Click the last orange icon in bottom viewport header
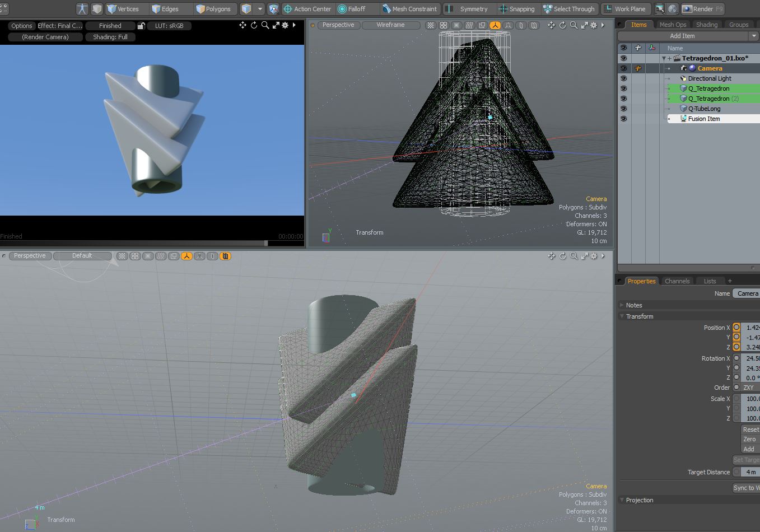The image size is (760, 532). pos(225,256)
